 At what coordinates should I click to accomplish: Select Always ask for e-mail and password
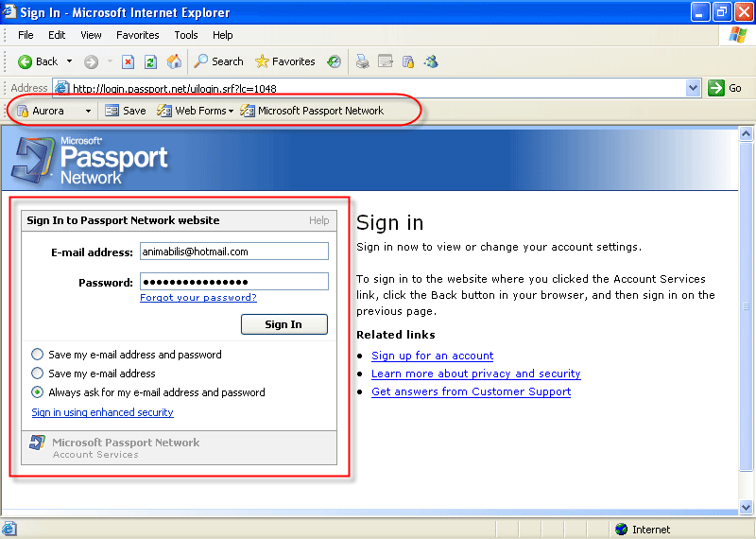pos(37,392)
